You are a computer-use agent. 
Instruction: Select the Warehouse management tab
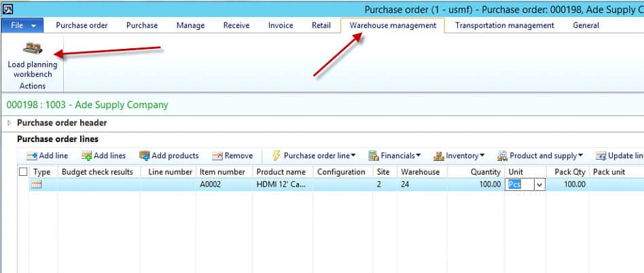click(x=393, y=25)
